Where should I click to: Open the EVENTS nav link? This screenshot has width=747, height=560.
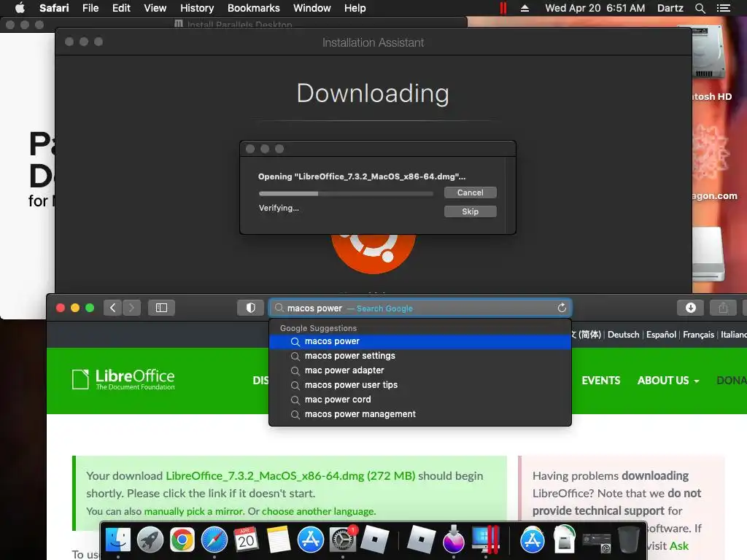tap(601, 381)
